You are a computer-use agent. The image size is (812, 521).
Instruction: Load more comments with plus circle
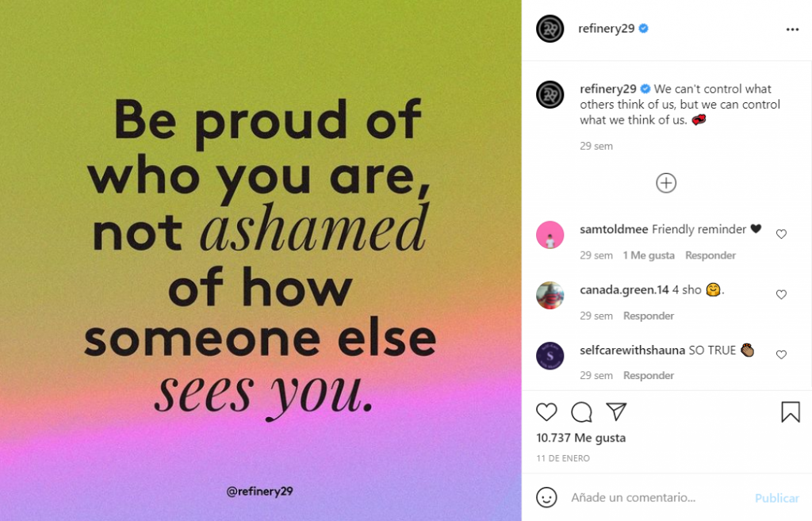click(666, 183)
